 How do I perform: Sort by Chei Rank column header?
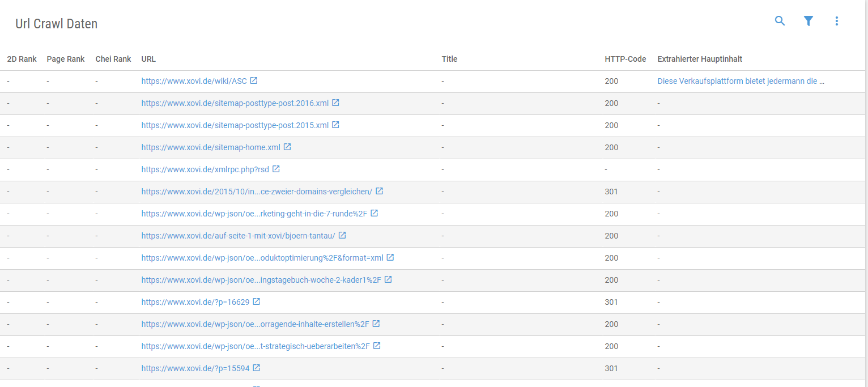pos(113,59)
